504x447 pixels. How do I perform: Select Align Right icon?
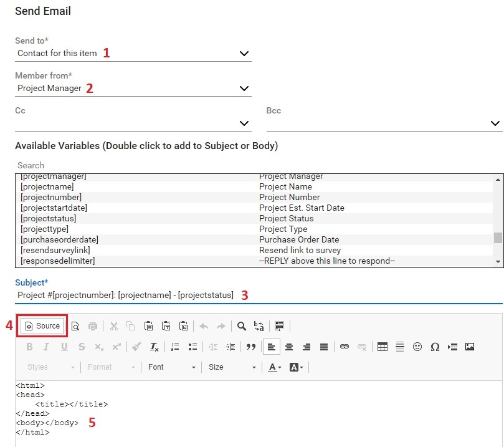pos(307,347)
